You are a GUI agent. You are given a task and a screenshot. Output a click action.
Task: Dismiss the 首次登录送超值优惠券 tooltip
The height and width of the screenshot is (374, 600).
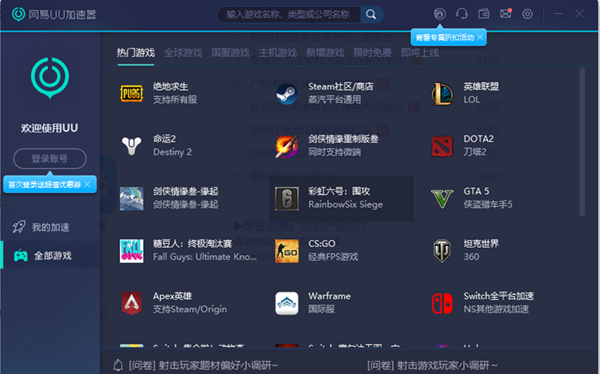(87, 185)
